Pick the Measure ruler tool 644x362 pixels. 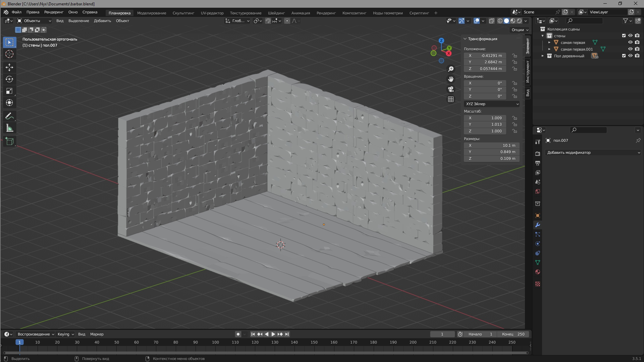pos(9,128)
